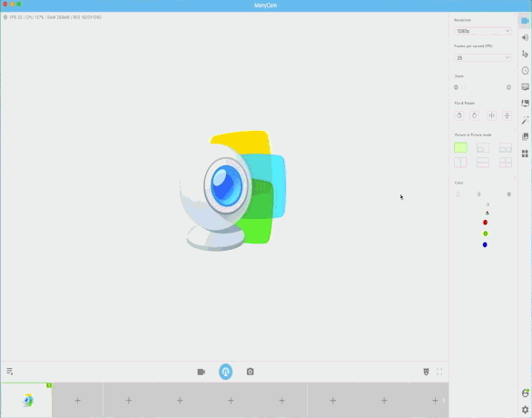This screenshot has width=532, height=418.
Task: Take a snapshot with the camera icon
Action: tap(250, 372)
